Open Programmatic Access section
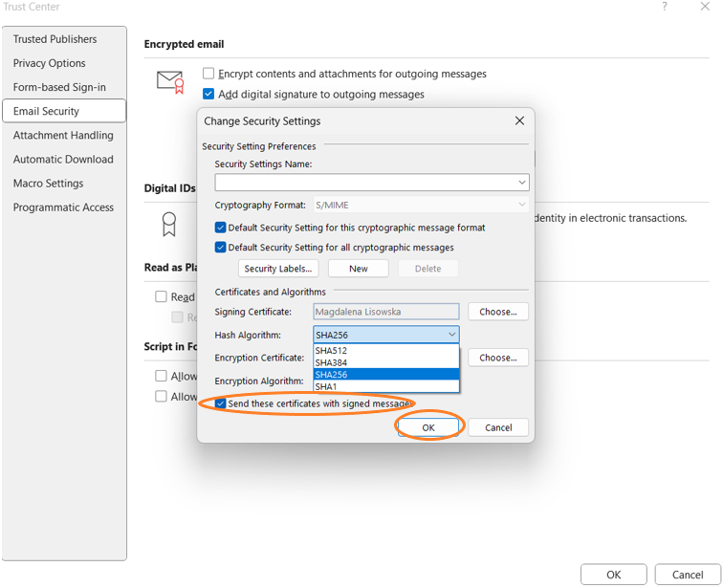723x588 pixels. click(x=63, y=207)
